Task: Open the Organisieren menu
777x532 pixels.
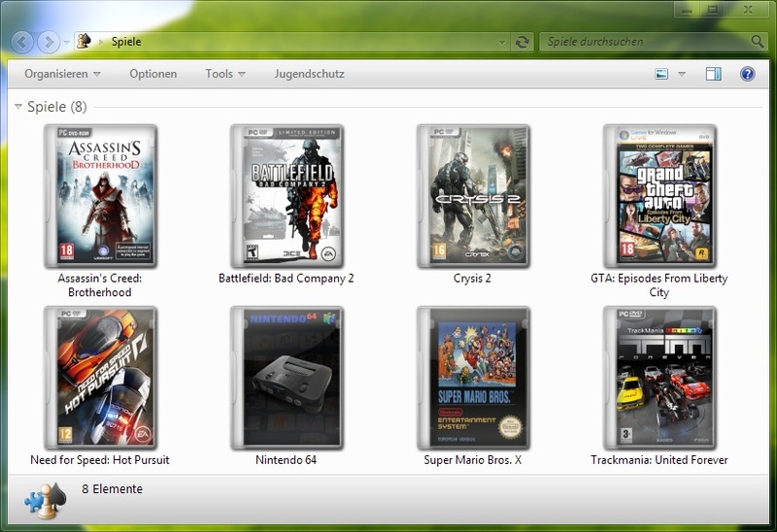Action: click(62, 74)
